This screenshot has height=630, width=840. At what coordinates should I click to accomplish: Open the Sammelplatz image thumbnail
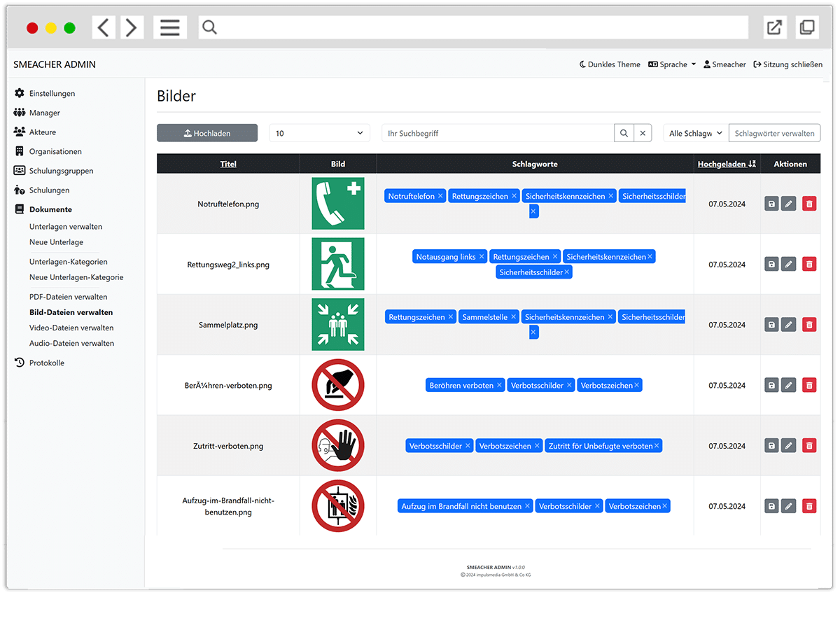click(338, 325)
